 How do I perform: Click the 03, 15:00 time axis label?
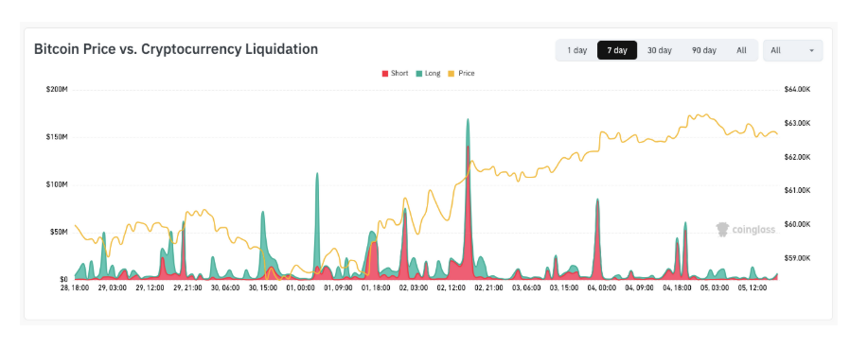(564, 288)
